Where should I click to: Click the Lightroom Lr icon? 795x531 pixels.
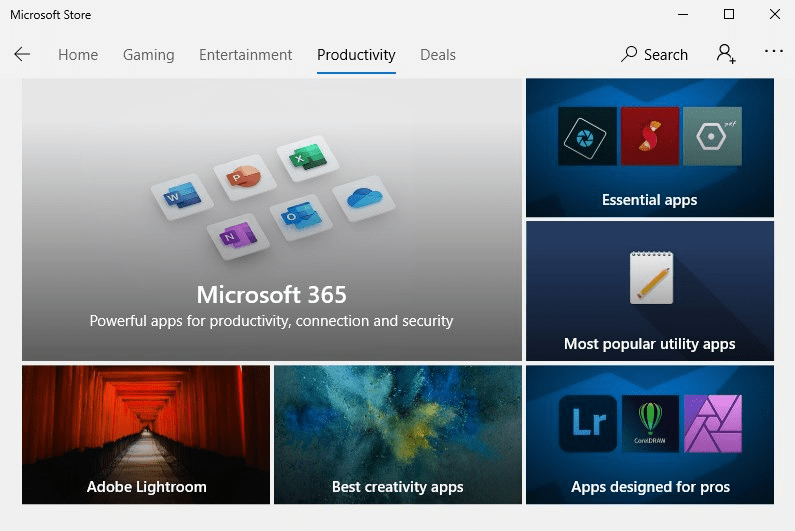(588, 423)
